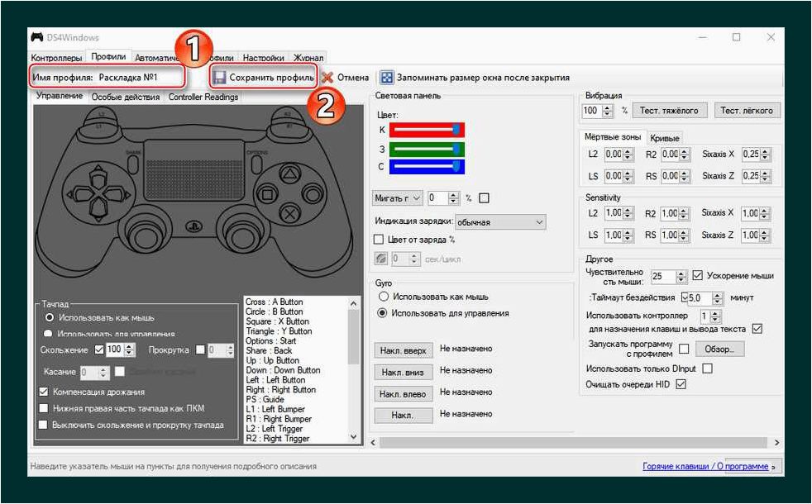Check Использовать только DInput
The height and width of the screenshot is (504, 812).
707,368
